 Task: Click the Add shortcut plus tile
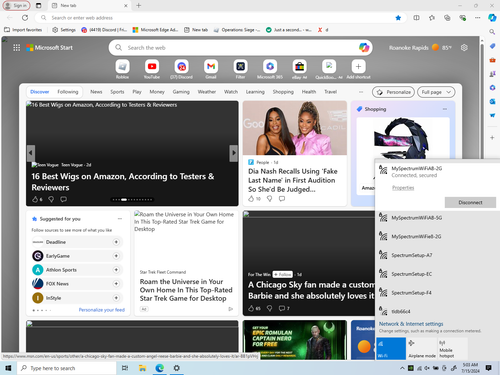358,67
